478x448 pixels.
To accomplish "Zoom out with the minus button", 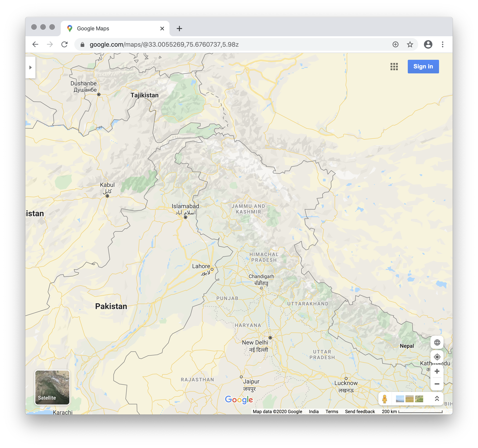I will (x=437, y=384).
